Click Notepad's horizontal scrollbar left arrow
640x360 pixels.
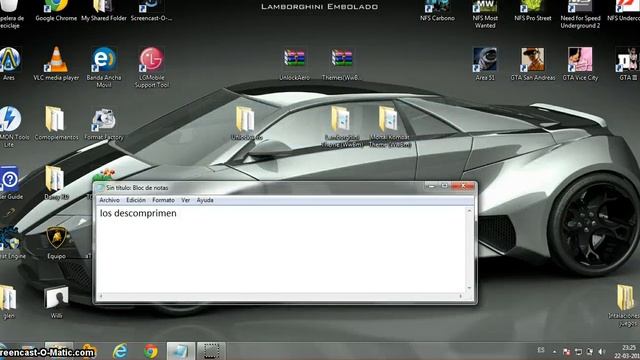click(x=101, y=296)
